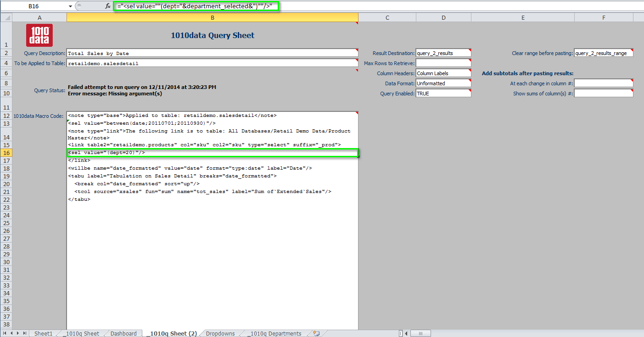Click the '1010data Query Sheet' title
The width and height of the screenshot is (644, 337).
pyautogui.click(x=213, y=35)
